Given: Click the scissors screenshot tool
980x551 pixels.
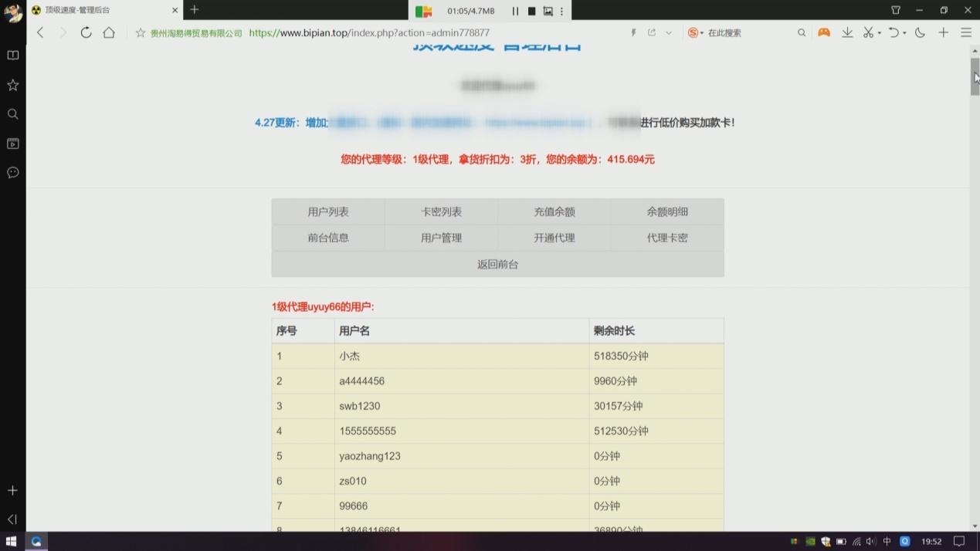Looking at the screenshot, I should tap(868, 32).
